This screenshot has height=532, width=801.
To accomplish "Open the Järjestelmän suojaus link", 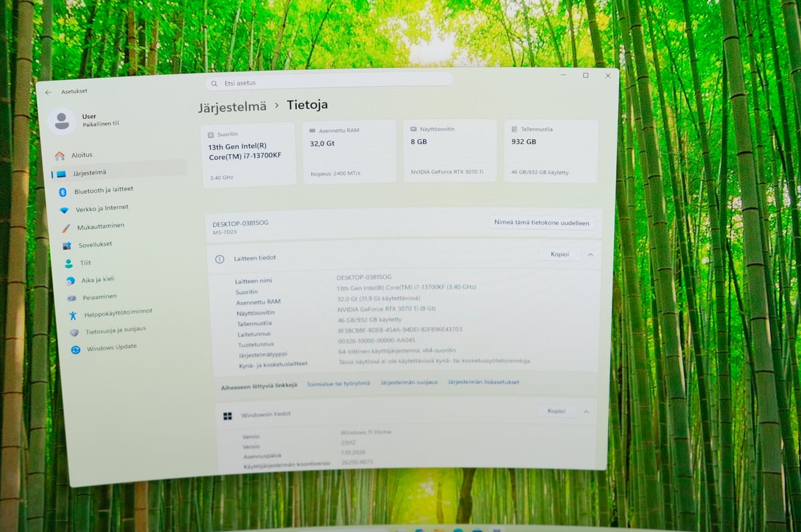I will [409, 382].
